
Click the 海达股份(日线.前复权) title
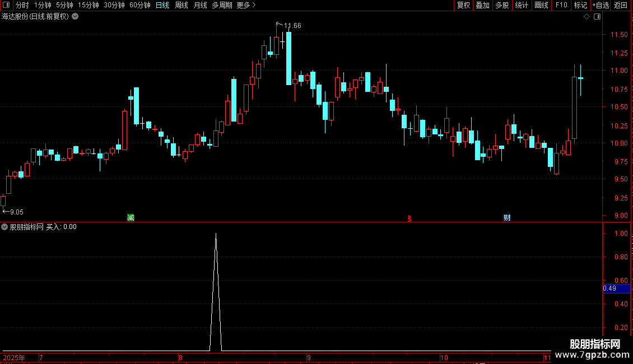tap(35, 17)
